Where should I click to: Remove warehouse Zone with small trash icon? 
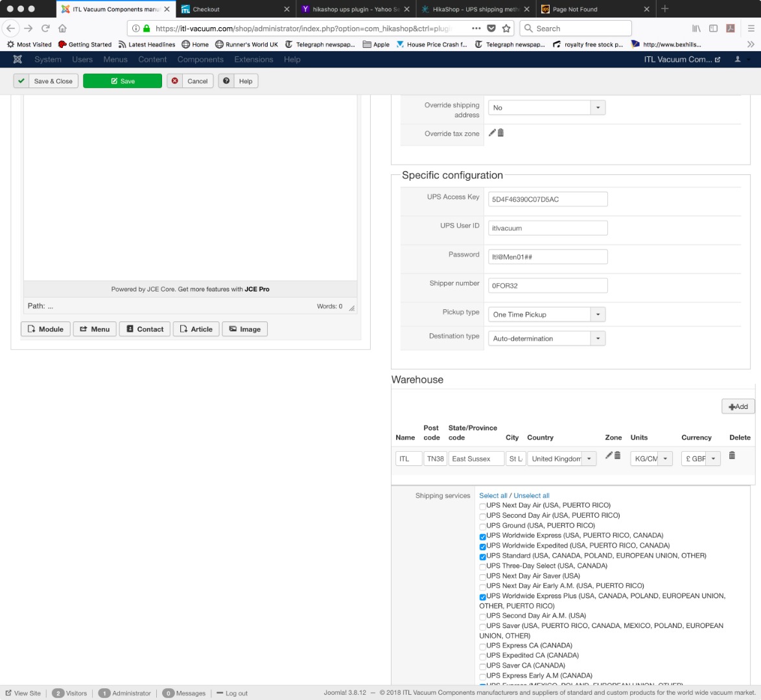(x=617, y=455)
